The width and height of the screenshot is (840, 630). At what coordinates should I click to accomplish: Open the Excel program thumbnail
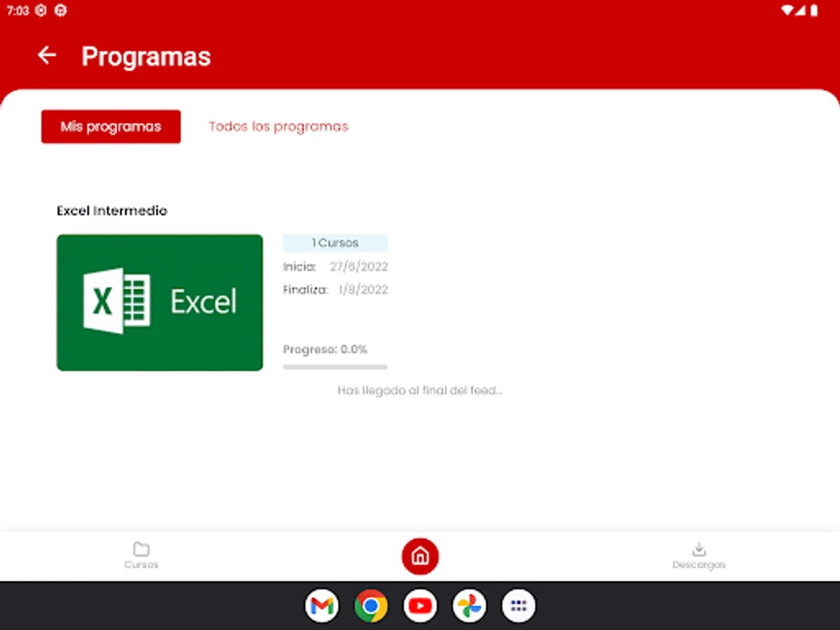160,302
